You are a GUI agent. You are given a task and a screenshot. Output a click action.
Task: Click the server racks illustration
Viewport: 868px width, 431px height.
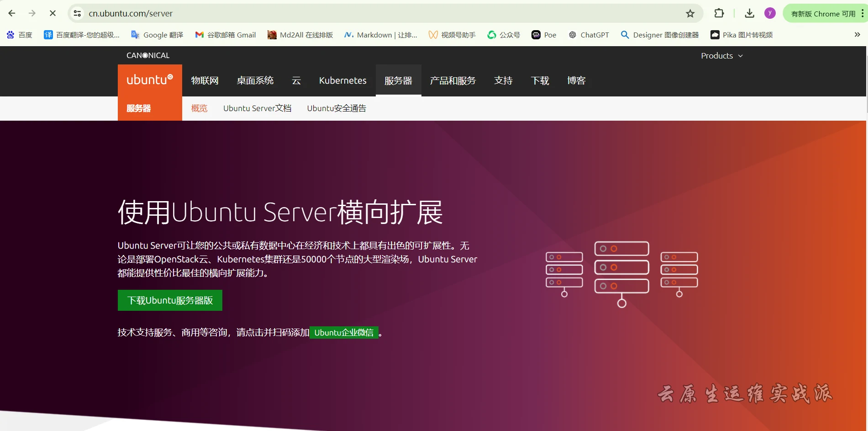pos(621,274)
